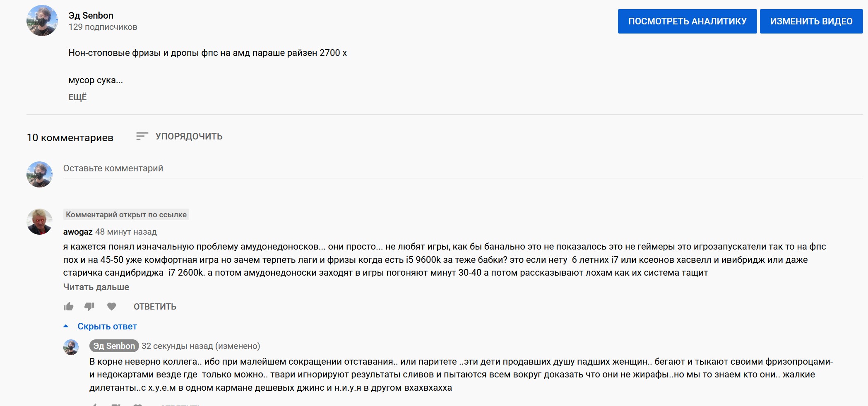Click the 48 минут назад timestamp
This screenshot has height=406, width=868.
coord(126,232)
